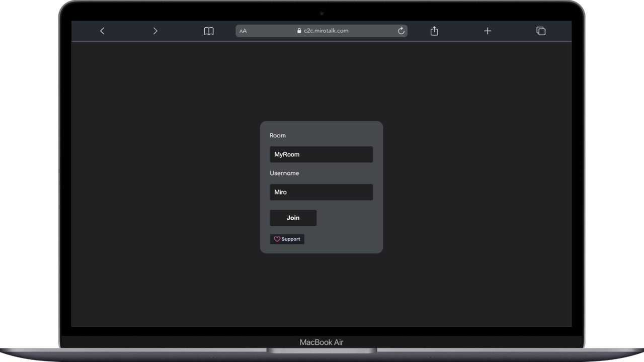Click the Safari back navigation arrow
The height and width of the screenshot is (362, 644).
coord(102,31)
